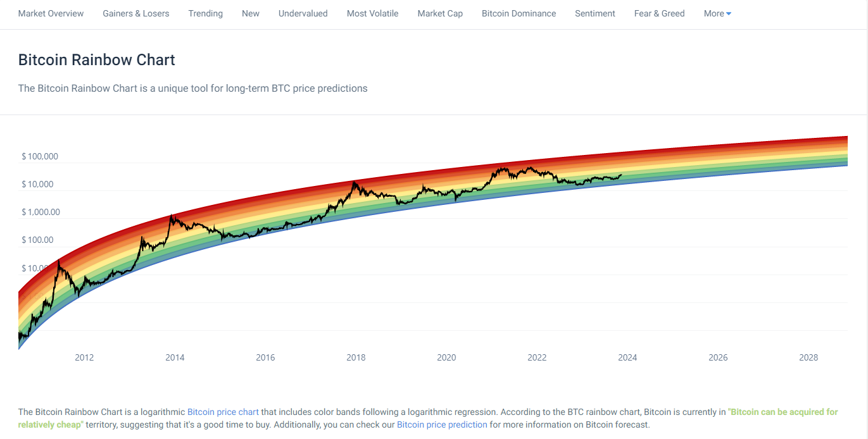Open the Market Overview page
Image resolution: width=868 pixels, height=439 pixels.
tap(51, 13)
